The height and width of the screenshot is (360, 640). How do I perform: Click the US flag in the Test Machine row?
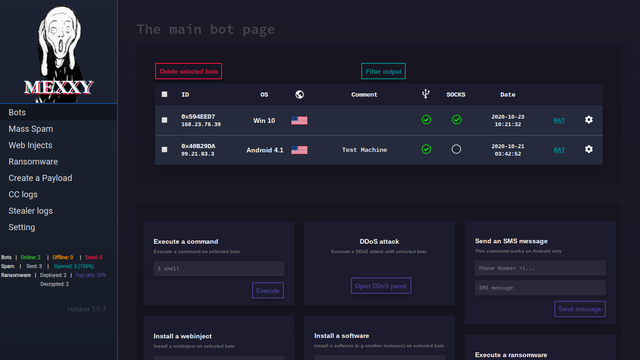pos(299,150)
